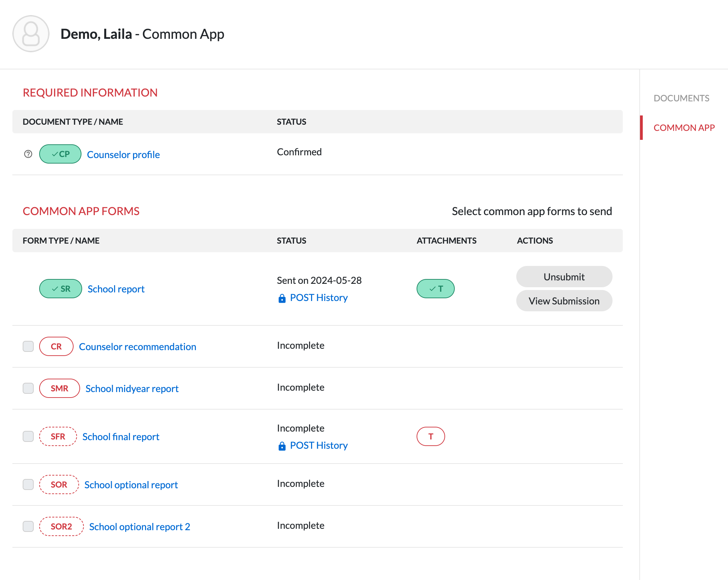This screenshot has width=728, height=580.
Task: Click the green T attachment badge for School report
Action: [435, 289]
